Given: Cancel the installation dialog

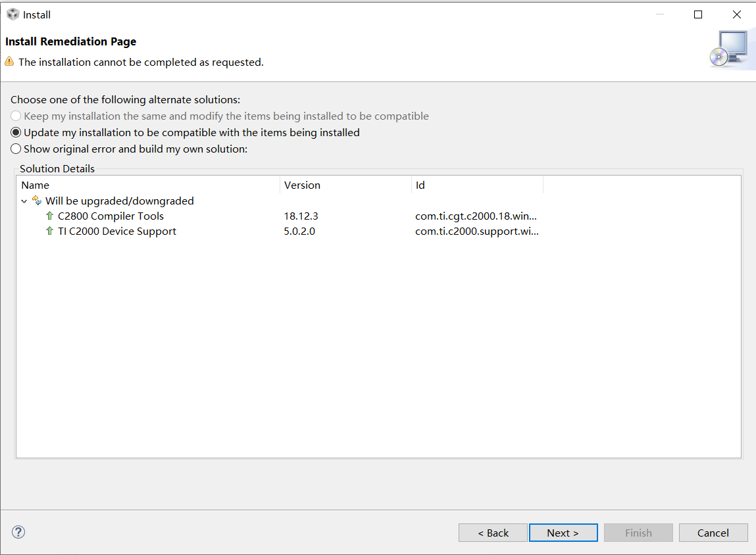Looking at the screenshot, I should [x=713, y=533].
